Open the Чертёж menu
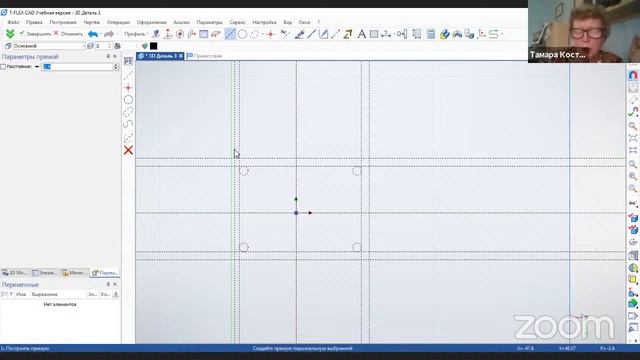Viewport: 640px width, 360px height. pos(92,22)
